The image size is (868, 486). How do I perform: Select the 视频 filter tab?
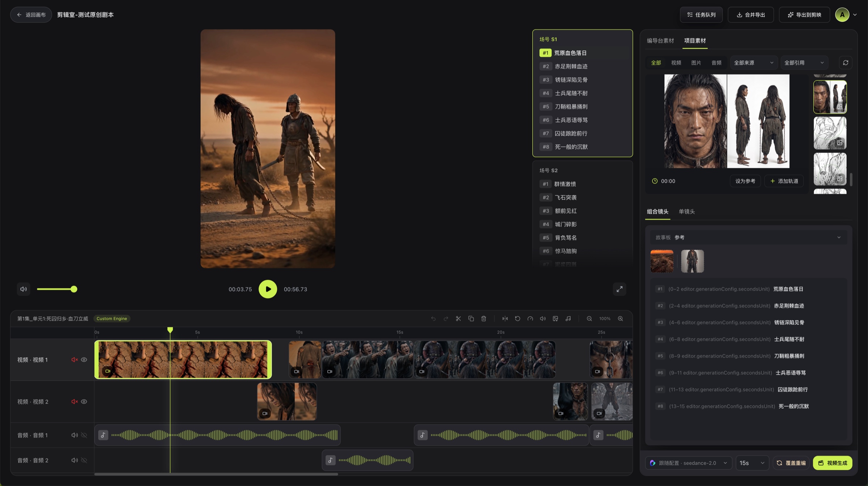click(x=676, y=63)
